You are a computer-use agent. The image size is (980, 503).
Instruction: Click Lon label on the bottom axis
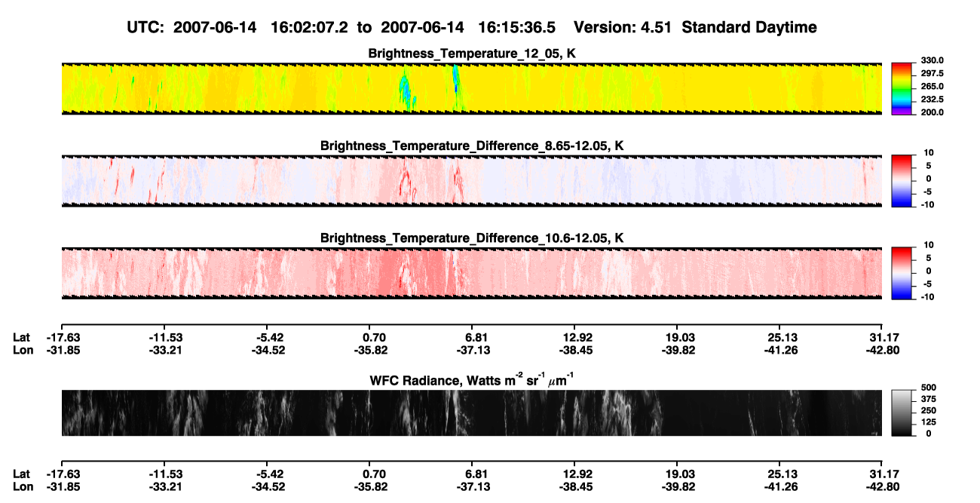coord(23,486)
